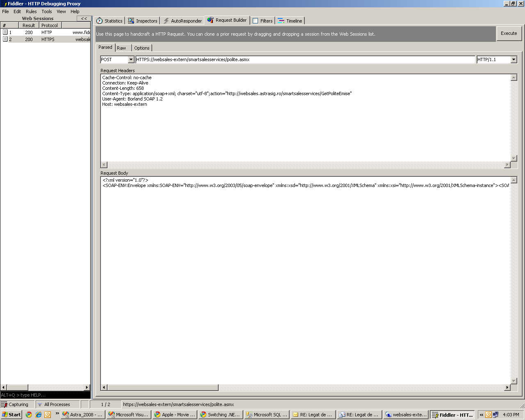
Task: Open the Statistics tab with clock icon
Action: click(109, 21)
